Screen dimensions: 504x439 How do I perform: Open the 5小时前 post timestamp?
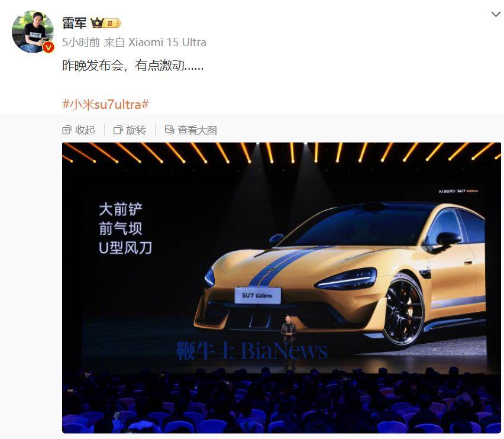click(x=81, y=42)
